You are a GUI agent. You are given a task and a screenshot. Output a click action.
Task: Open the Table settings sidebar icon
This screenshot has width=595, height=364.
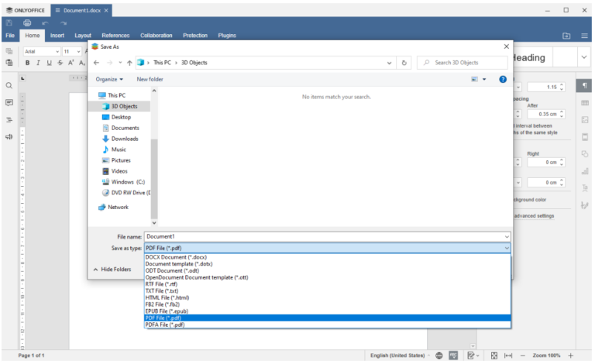click(585, 103)
